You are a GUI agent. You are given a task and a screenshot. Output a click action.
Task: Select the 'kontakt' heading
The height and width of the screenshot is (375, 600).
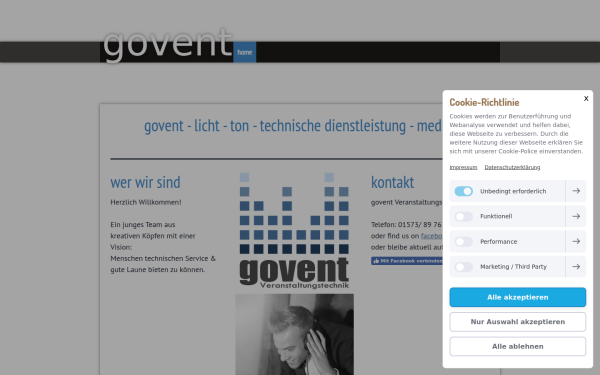392,182
